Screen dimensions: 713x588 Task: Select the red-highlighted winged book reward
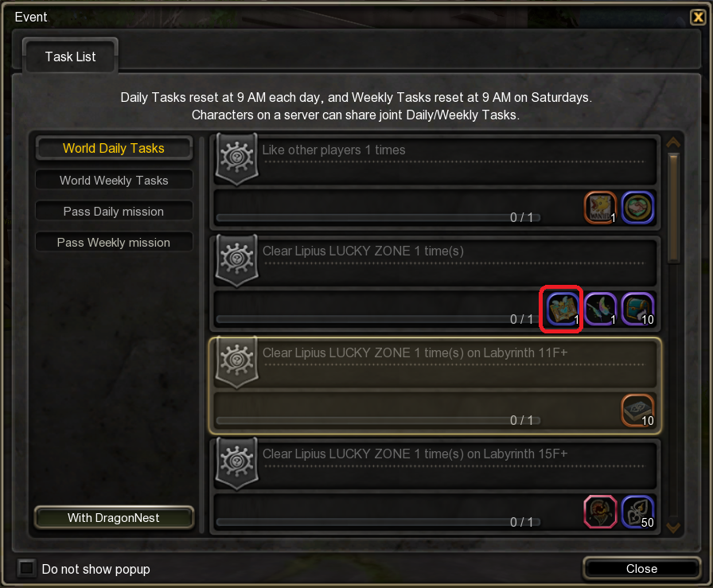click(x=563, y=310)
